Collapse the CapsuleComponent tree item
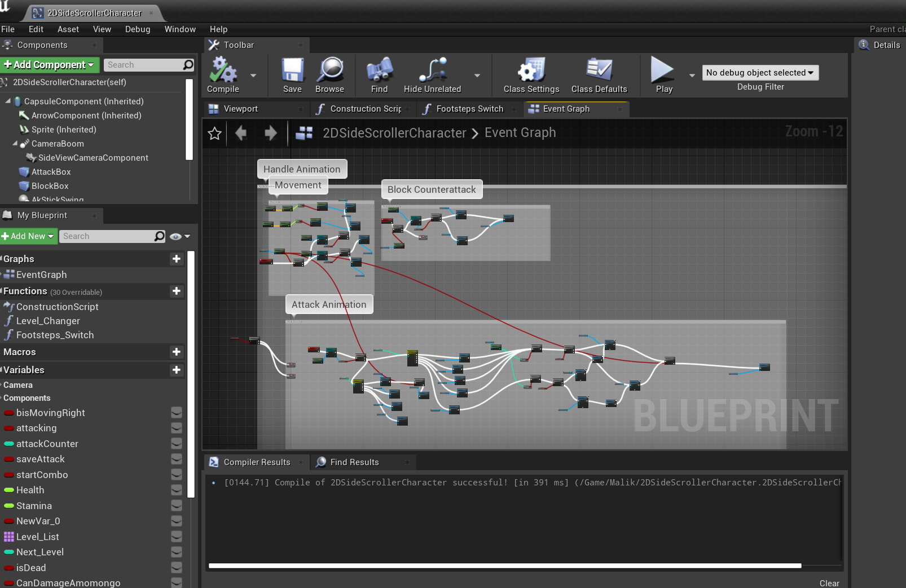The image size is (906, 588). click(7, 101)
